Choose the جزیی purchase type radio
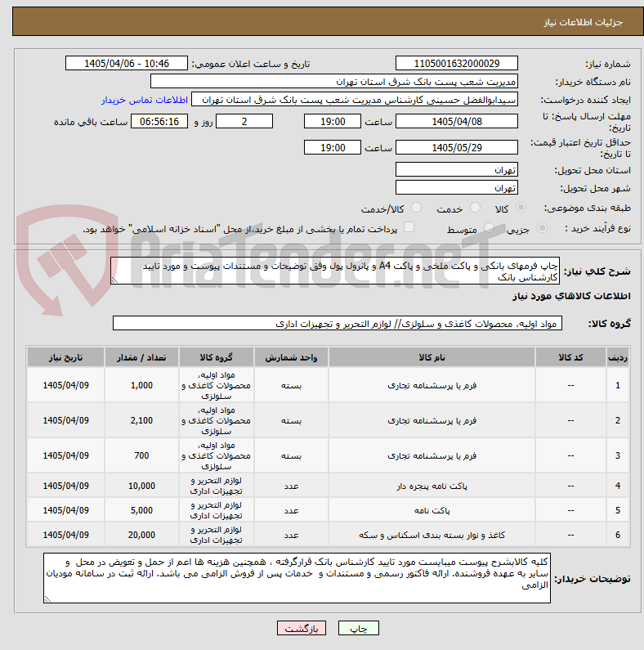Viewport: 644px width, 650px height. pos(542,228)
